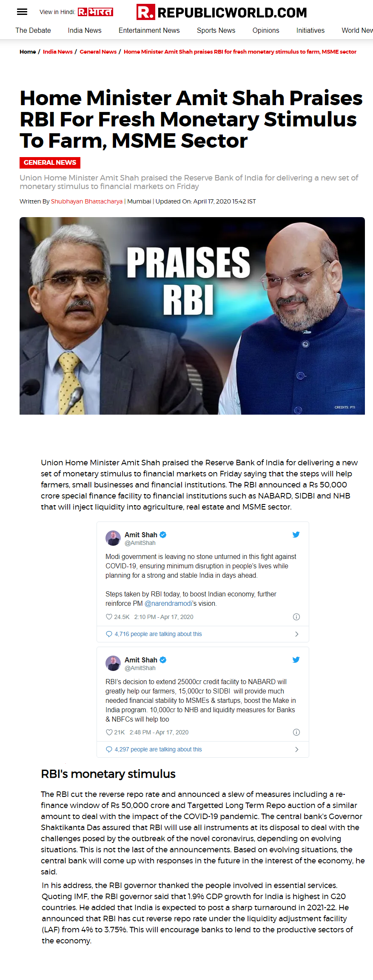Image resolution: width=373 pixels, height=980 pixels.
Task: Click the Republicworld.com logo
Action: 222,12
